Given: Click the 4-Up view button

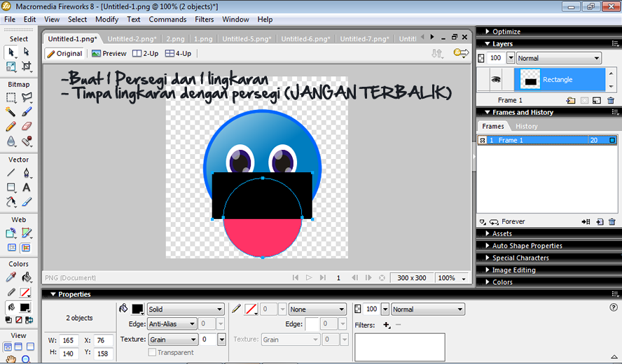Looking at the screenshot, I should [178, 53].
